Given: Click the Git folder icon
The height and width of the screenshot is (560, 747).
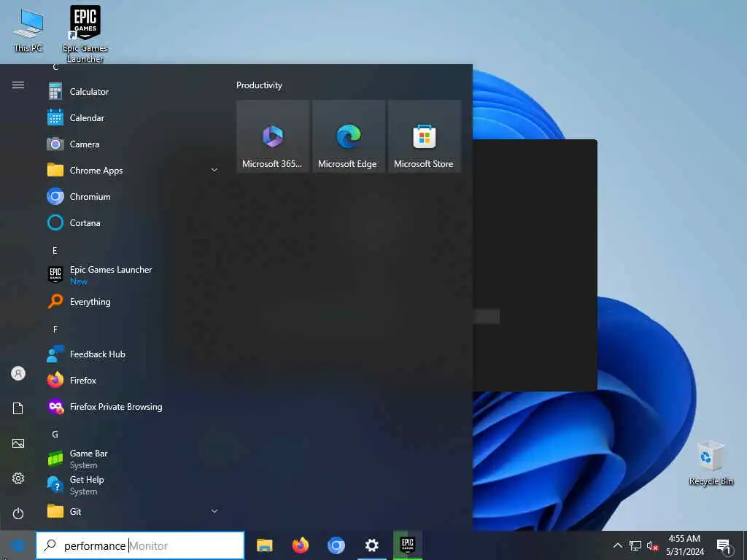Looking at the screenshot, I should click(55, 511).
